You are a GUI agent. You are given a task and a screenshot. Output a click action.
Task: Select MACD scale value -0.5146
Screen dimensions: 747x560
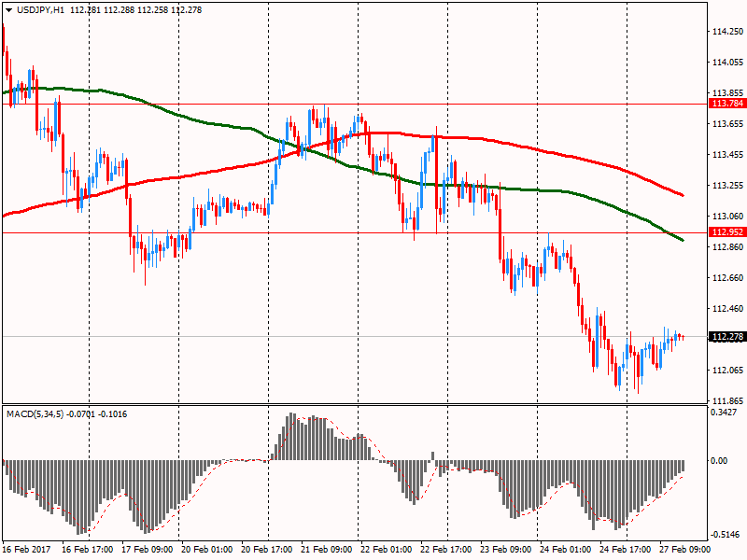(724, 534)
